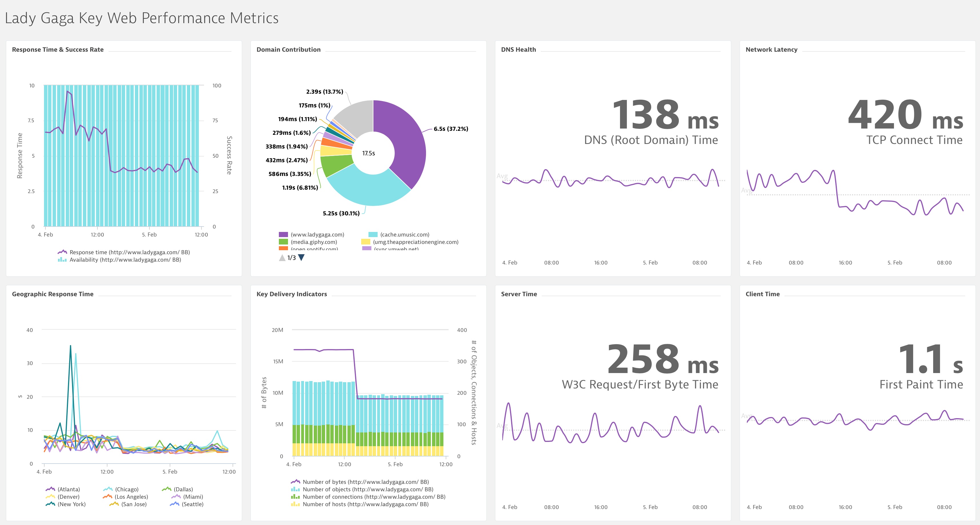
Task: Click the 194ms (1.11%) pie label
Action: [x=297, y=119]
